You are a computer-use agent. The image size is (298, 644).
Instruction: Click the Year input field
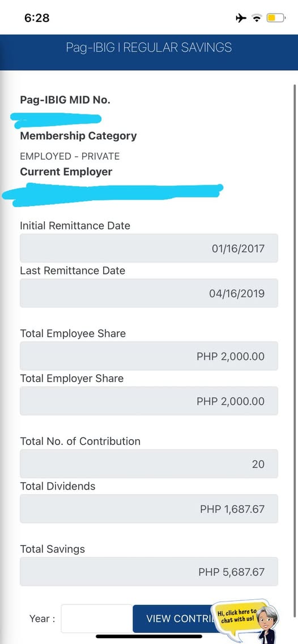click(x=96, y=618)
